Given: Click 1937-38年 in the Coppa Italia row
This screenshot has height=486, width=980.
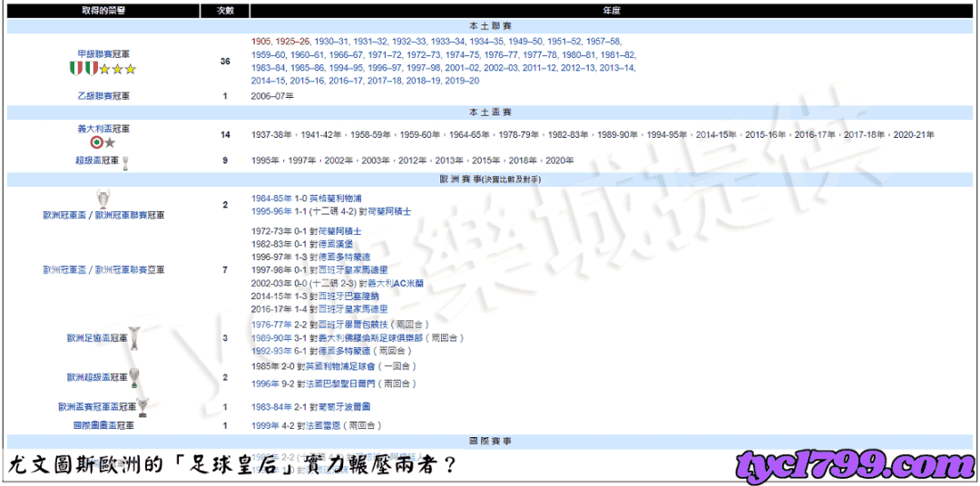Looking at the screenshot, I should tap(272, 135).
